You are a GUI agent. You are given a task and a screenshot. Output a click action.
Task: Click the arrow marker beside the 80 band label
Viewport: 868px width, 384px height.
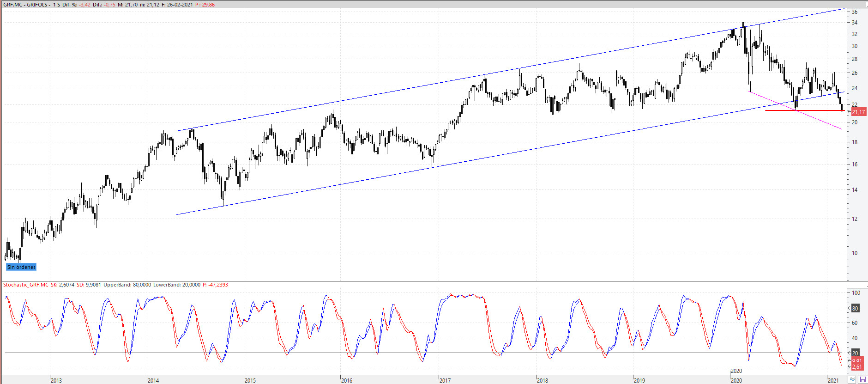(850, 308)
